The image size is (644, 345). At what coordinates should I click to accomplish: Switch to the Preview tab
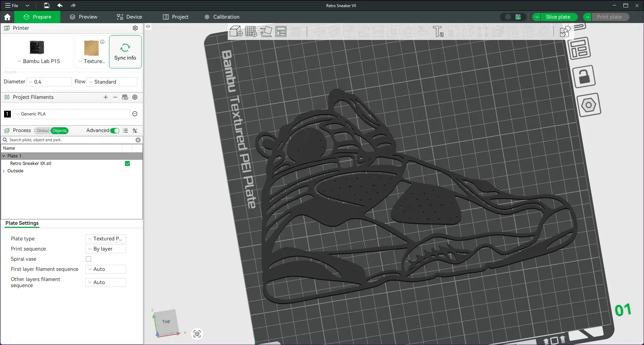pos(84,17)
